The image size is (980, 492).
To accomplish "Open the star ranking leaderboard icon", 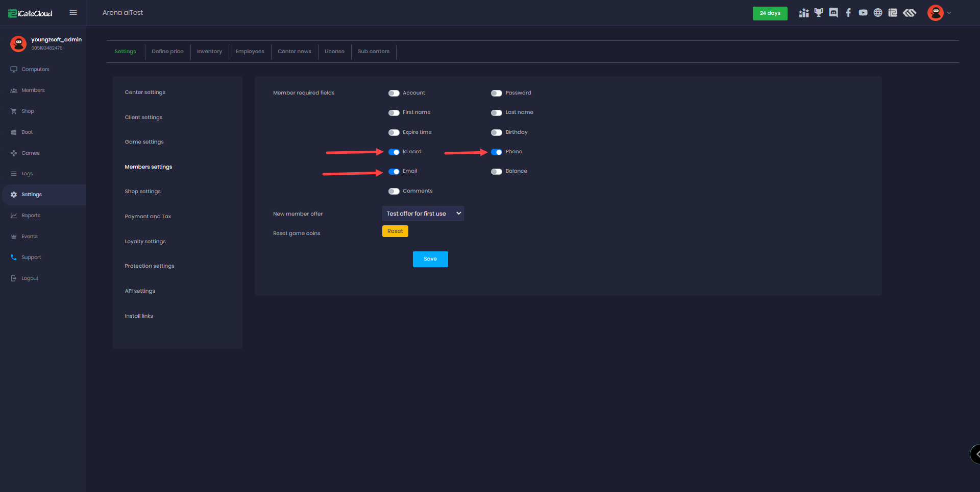I will tap(804, 13).
